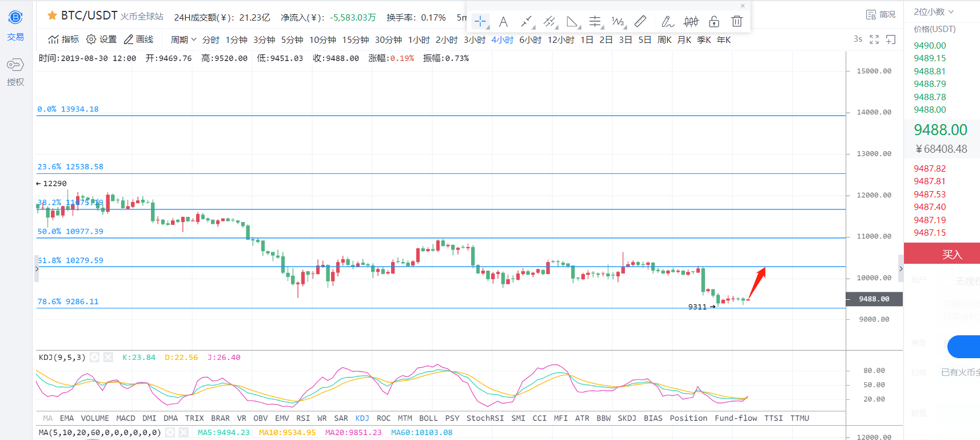Click the current price tag 9488.00 on axis
Image resolution: width=980 pixels, height=440 pixels.
(x=874, y=299)
